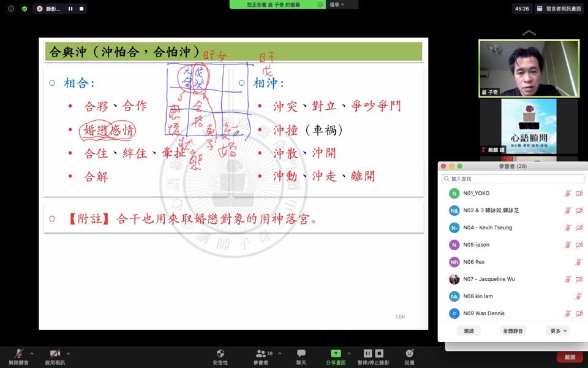Click the green Share Screen (分享畫面) icon
Screen dimensions: 588x368
336,353
